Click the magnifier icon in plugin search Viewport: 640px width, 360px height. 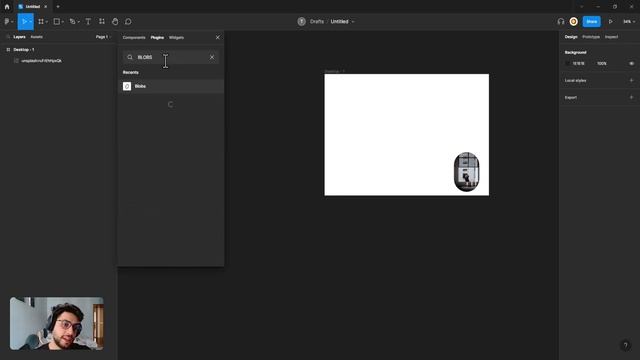pos(130,57)
